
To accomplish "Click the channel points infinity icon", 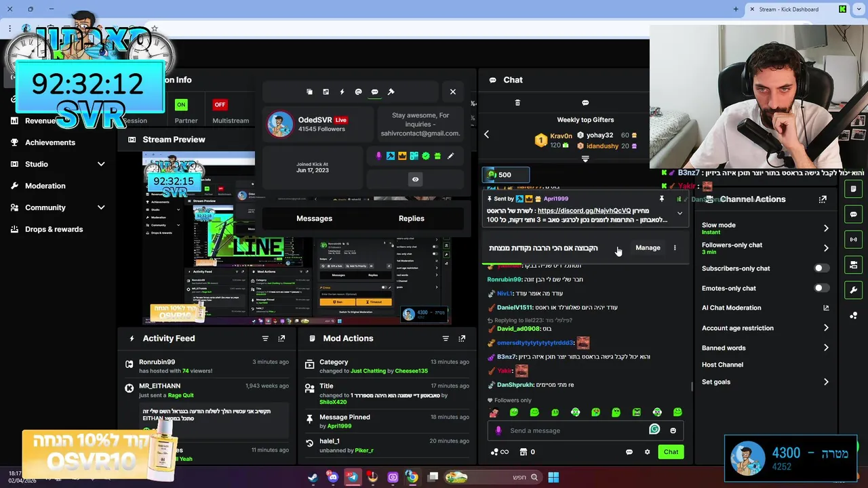I will (499, 452).
